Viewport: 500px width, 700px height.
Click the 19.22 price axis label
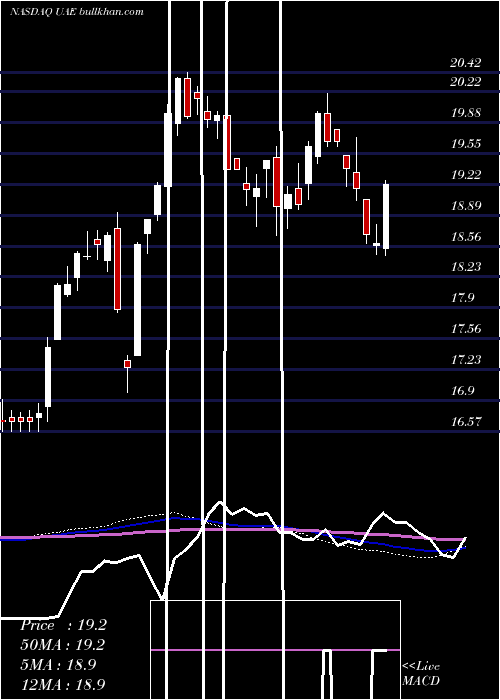466,175
